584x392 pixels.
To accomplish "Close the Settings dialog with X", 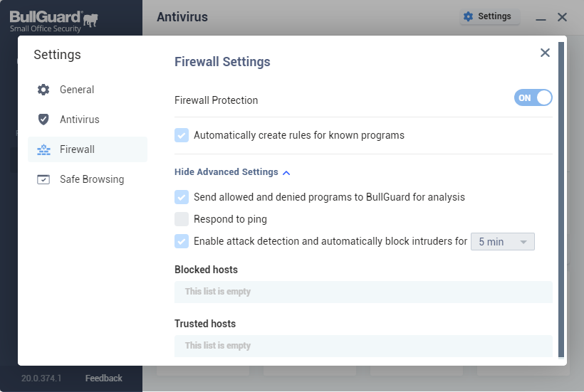I will click(545, 53).
